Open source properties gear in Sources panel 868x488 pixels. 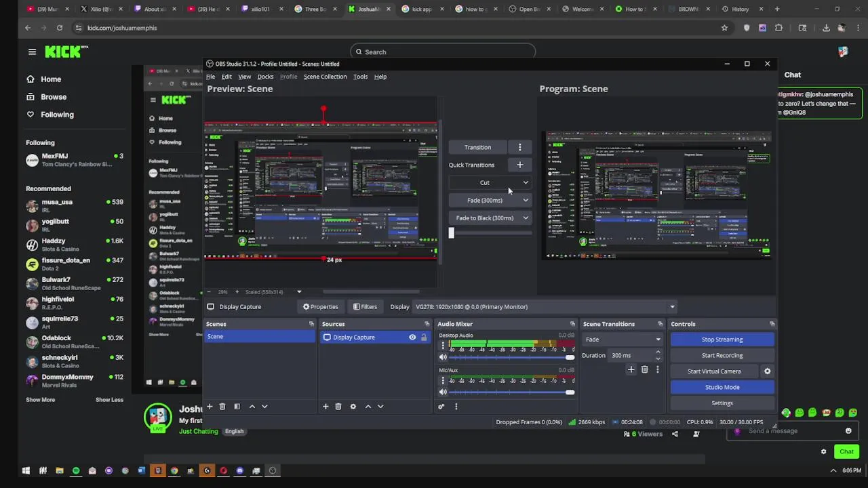(353, 407)
